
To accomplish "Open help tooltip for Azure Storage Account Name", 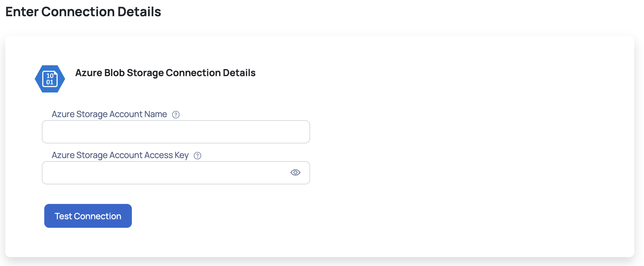I will 176,115.
